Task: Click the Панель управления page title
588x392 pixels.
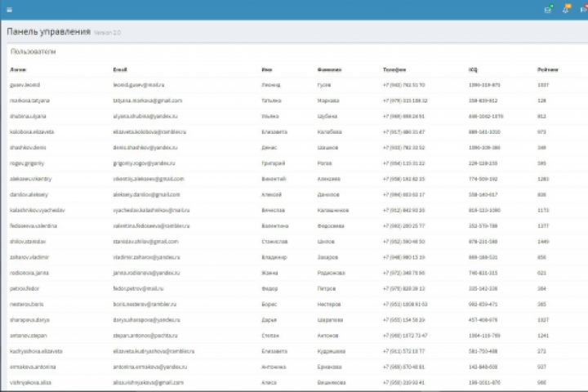Action: coord(49,32)
